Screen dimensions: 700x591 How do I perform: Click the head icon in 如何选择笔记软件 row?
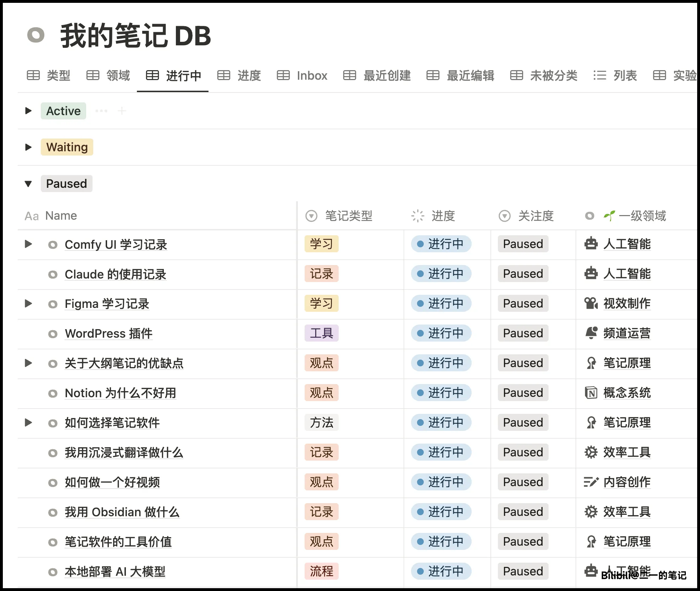(591, 422)
